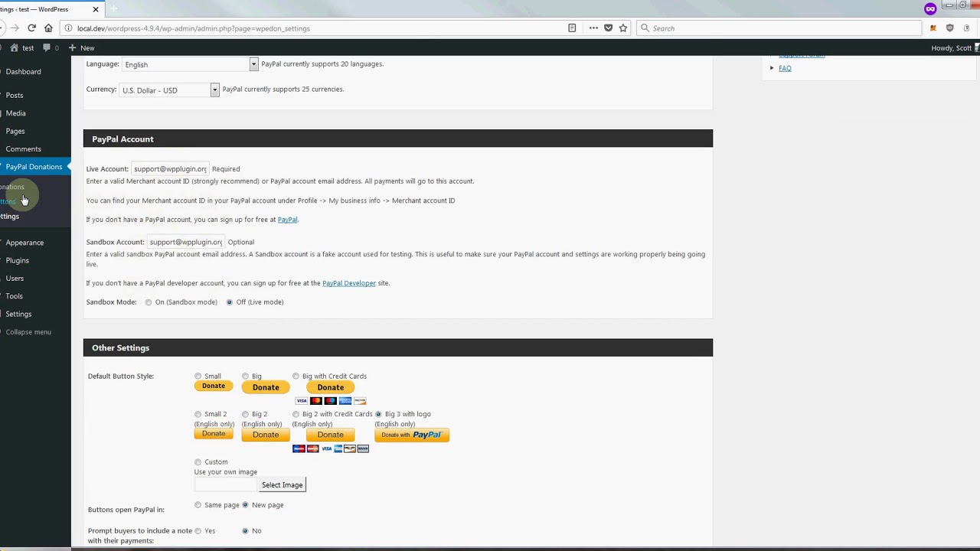This screenshot has width=980, height=551.
Task: Select PayPal Donations in the sidebar
Action: click(x=34, y=167)
